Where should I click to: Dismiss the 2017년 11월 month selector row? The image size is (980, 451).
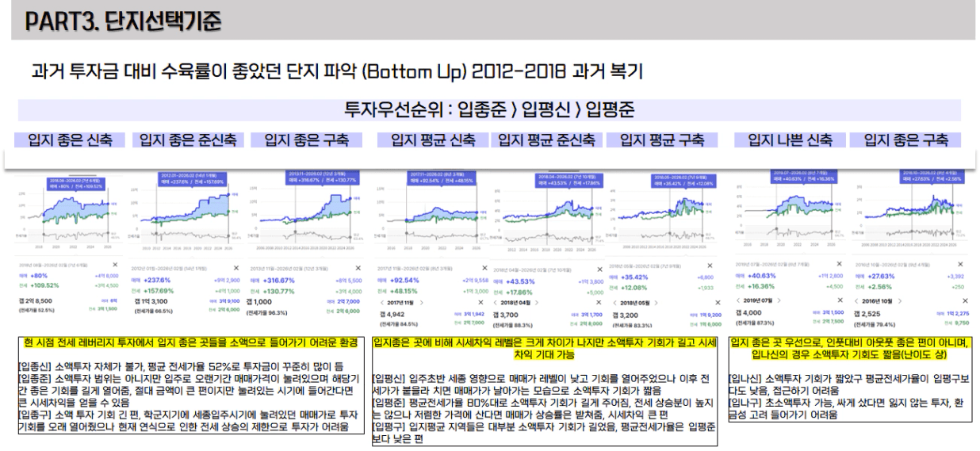[480, 302]
